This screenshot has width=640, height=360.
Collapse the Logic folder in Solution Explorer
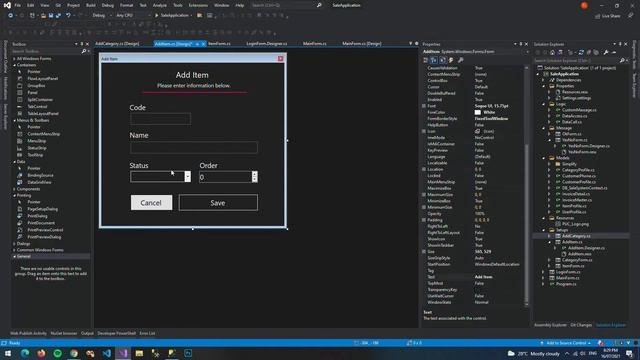[543, 104]
